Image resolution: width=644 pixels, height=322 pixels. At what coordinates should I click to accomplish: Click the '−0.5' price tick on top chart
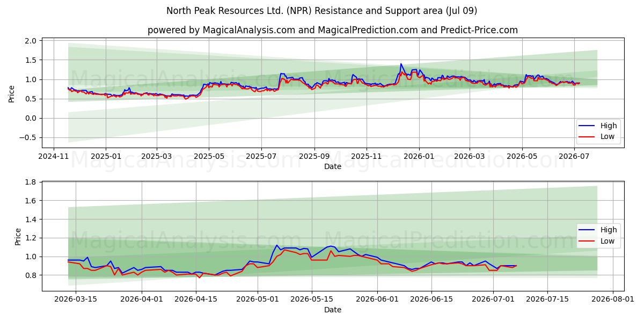pyautogui.click(x=28, y=137)
